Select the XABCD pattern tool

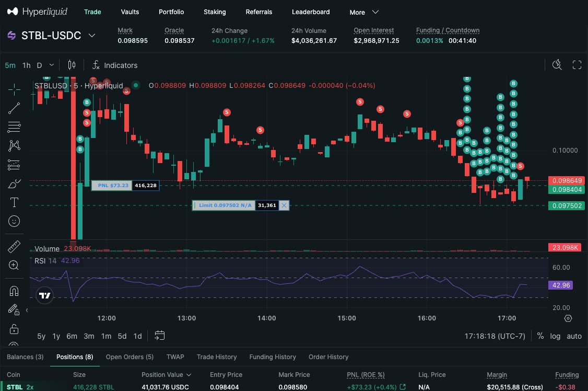[x=14, y=146]
